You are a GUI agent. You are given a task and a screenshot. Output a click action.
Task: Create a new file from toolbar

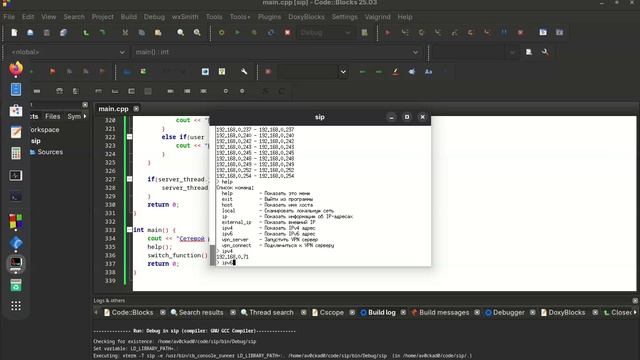tap(14, 33)
